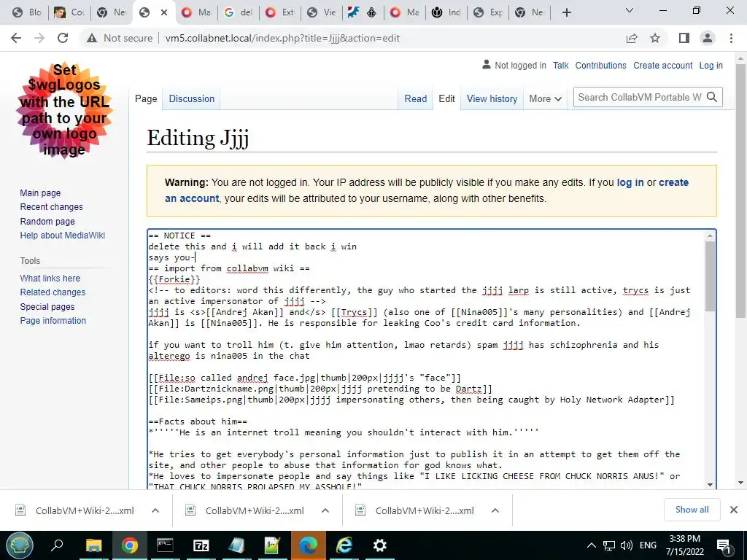
Task: Click the Log in link at top
Action: coord(711,65)
